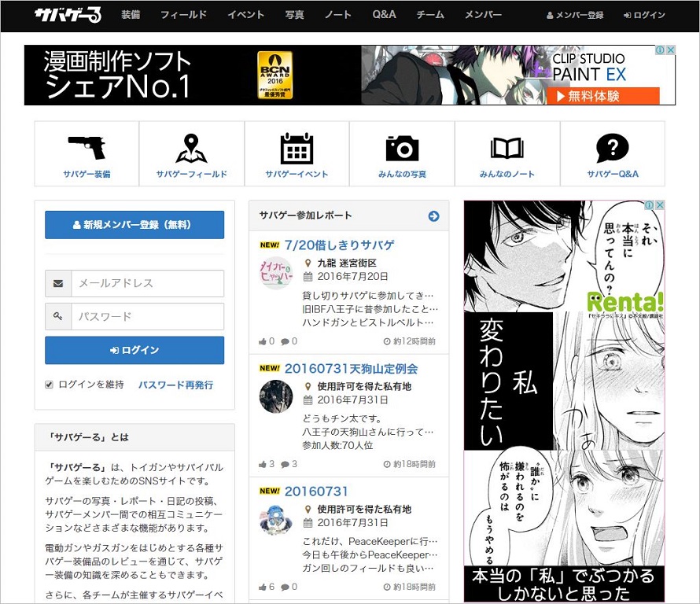This screenshot has height=604, width=700.
Task: Open the サバゲーフィールド text link
Action: pyautogui.click(x=192, y=174)
